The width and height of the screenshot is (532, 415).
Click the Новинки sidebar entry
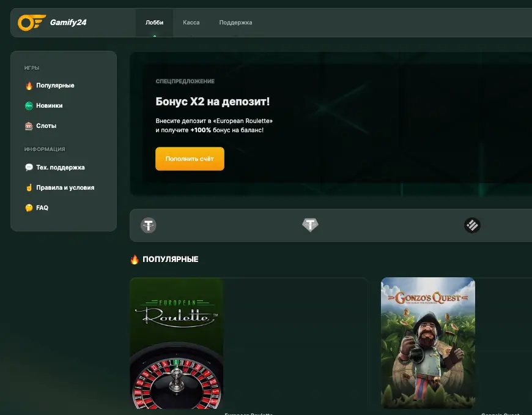[51, 105]
